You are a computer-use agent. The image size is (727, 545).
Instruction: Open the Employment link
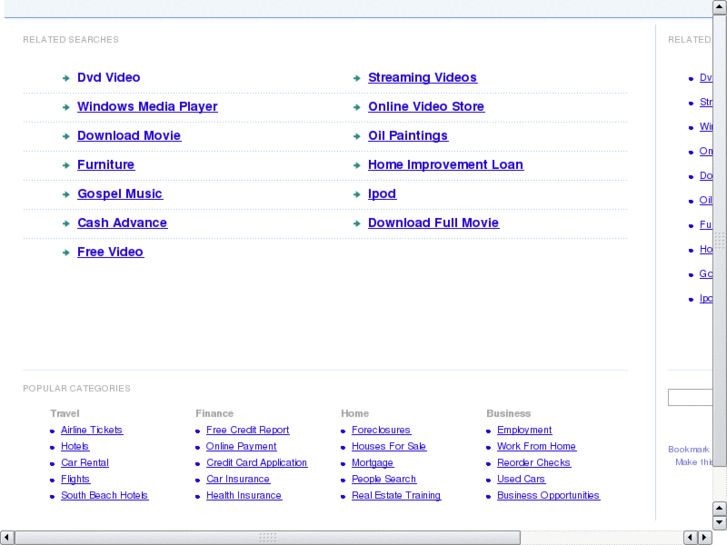click(524, 430)
